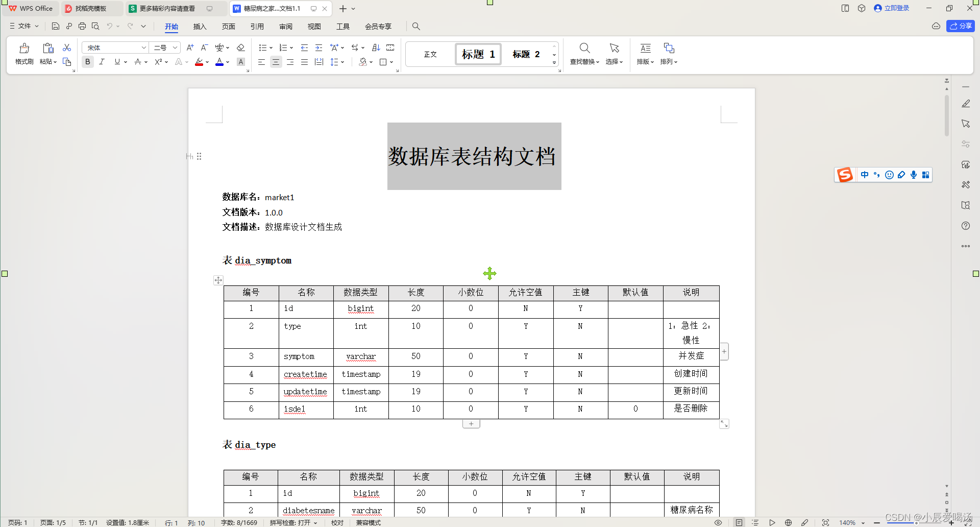
Task: Switch to the 引用 References tab
Action: 257,27
